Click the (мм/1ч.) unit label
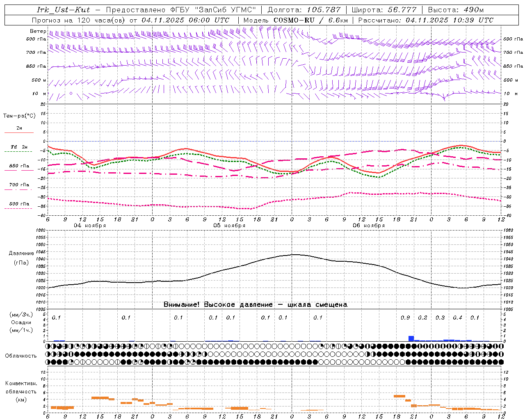Viewport: 525px width, 420px height. (x=21, y=330)
